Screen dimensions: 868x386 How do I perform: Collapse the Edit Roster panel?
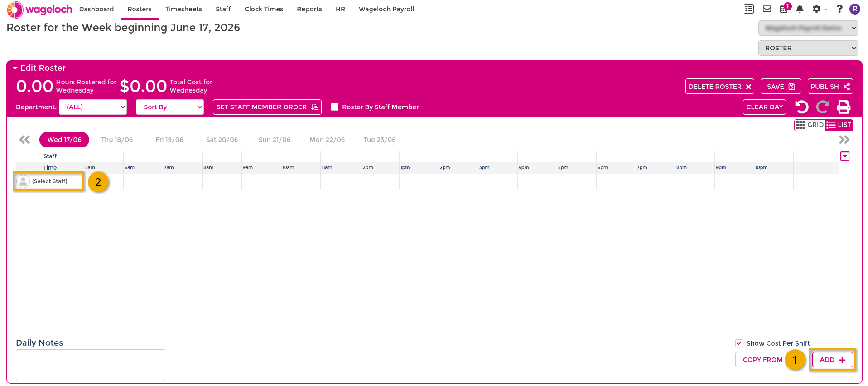[15, 68]
